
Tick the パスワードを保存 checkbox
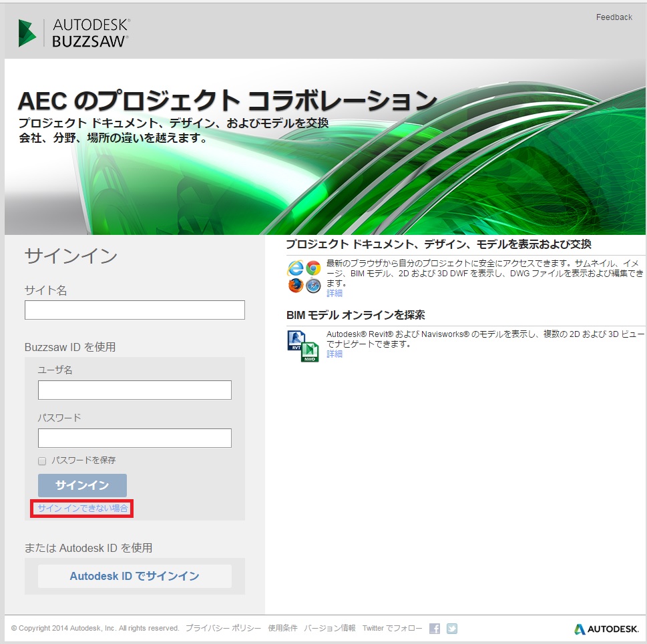tap(42, 461)
